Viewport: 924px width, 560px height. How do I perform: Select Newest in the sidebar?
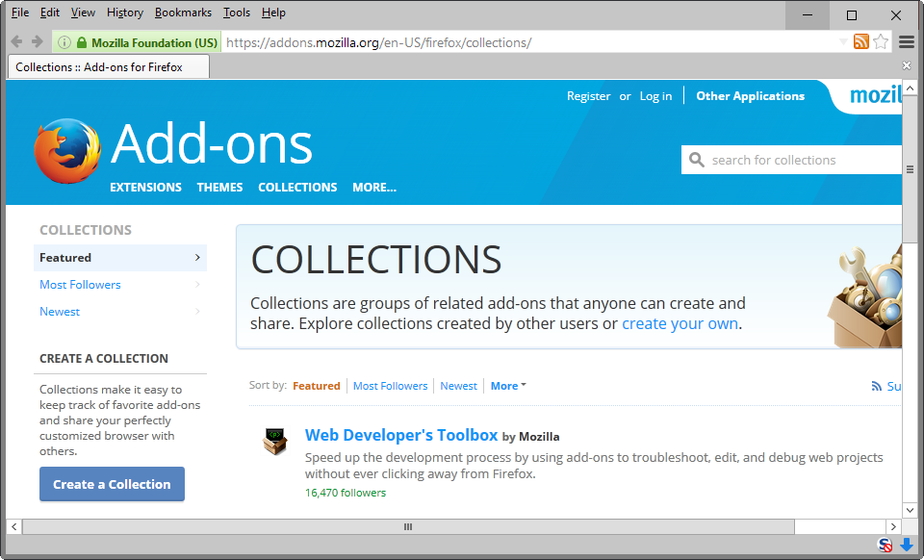point(60,311)
